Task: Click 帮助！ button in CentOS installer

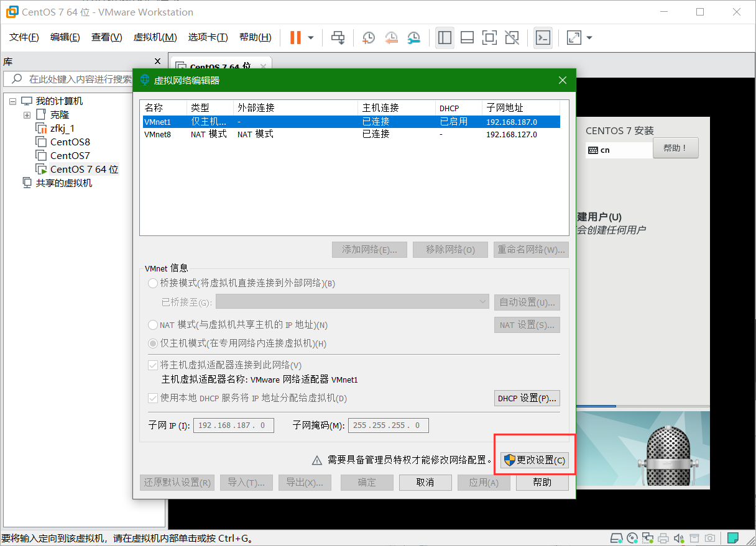Action: tap(676, 148)
